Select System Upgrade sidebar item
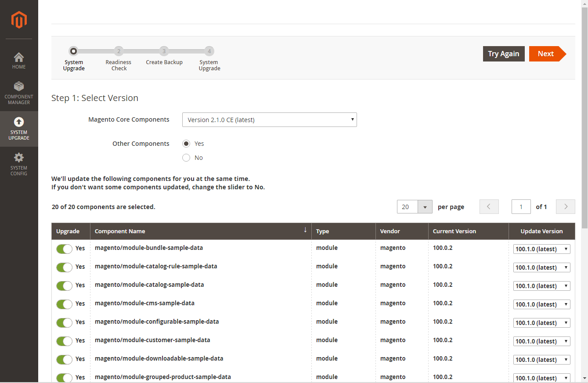 [19, 129]
